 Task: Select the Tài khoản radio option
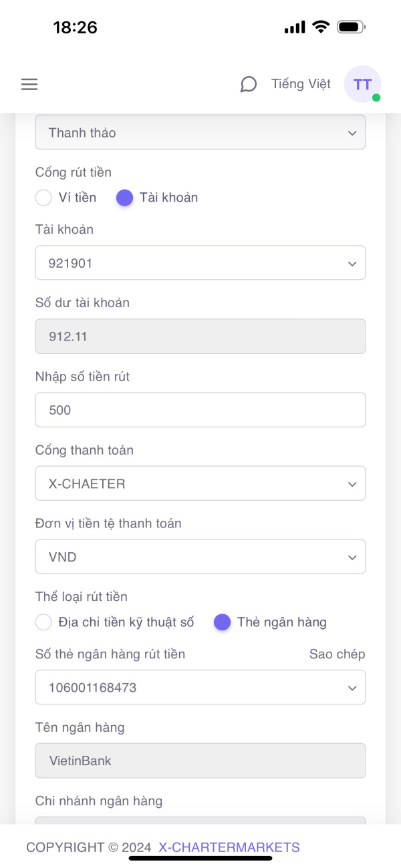point(125,198)
